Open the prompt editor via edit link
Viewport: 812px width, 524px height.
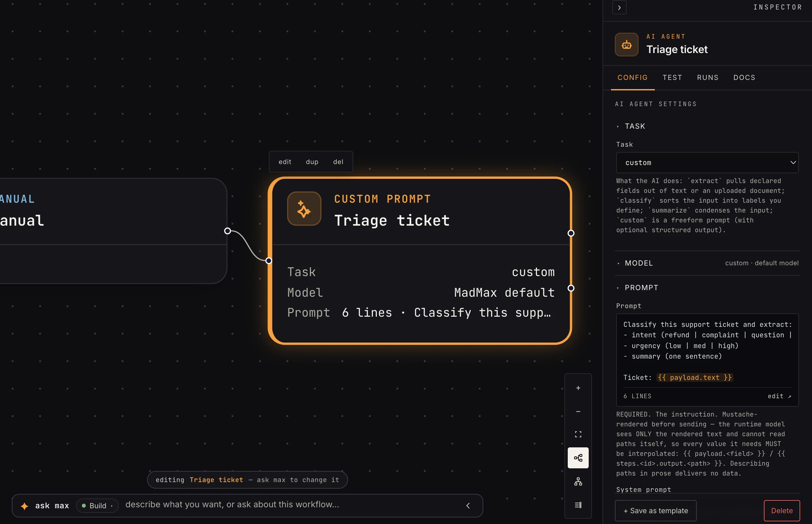click(779, 396)
